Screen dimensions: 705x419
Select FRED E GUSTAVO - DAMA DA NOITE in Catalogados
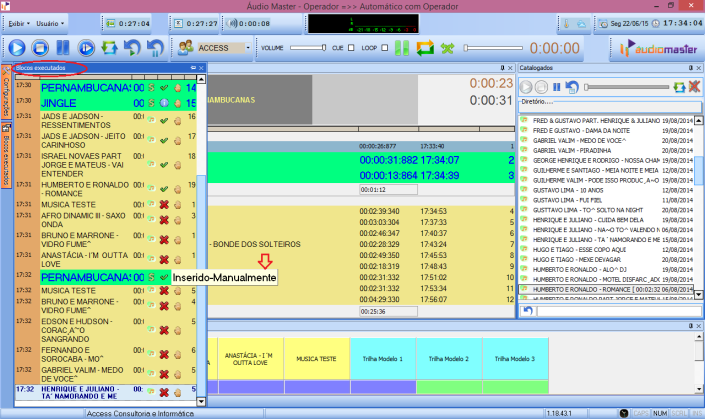(606, 130)
